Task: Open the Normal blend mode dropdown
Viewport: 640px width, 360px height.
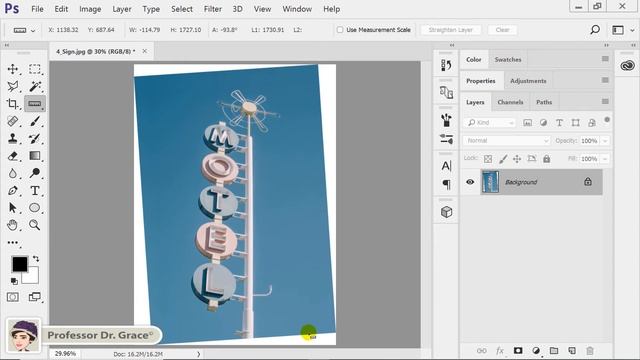Action: 506,140
